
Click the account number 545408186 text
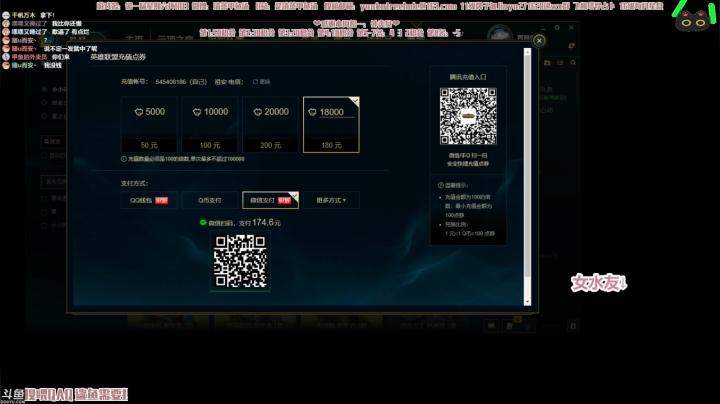(171, 82)
